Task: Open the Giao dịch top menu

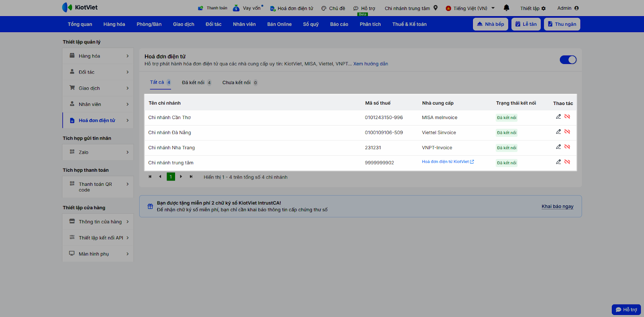Action: pyautogui.click(x=184, y=24)
